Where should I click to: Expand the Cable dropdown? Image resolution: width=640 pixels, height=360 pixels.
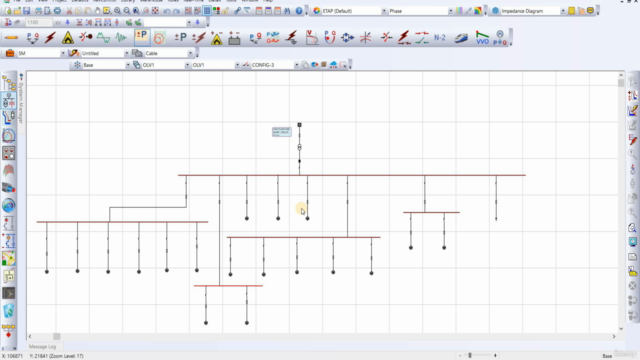coord(190,53)
